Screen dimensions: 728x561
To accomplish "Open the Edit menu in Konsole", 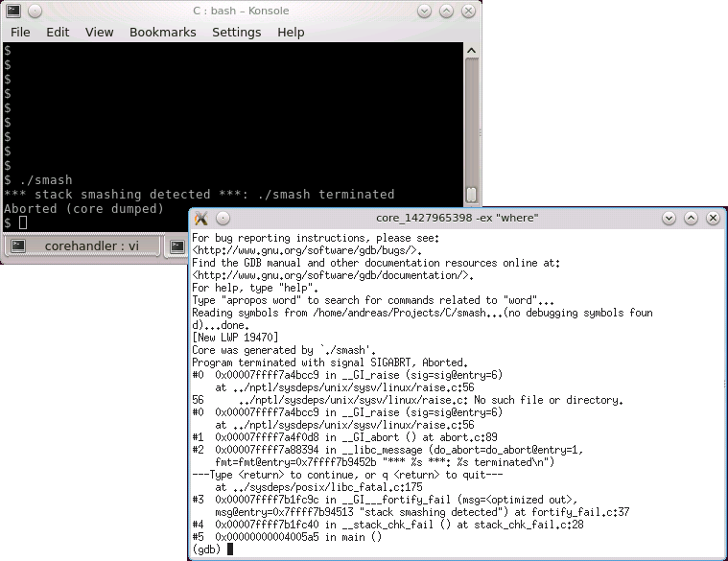I will (x=58, y=32).
